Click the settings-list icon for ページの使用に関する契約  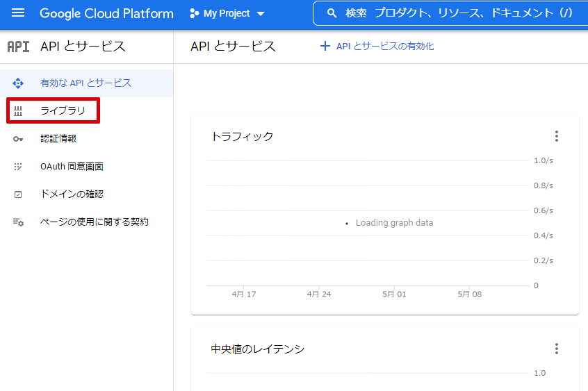click(x=18, y=222)
